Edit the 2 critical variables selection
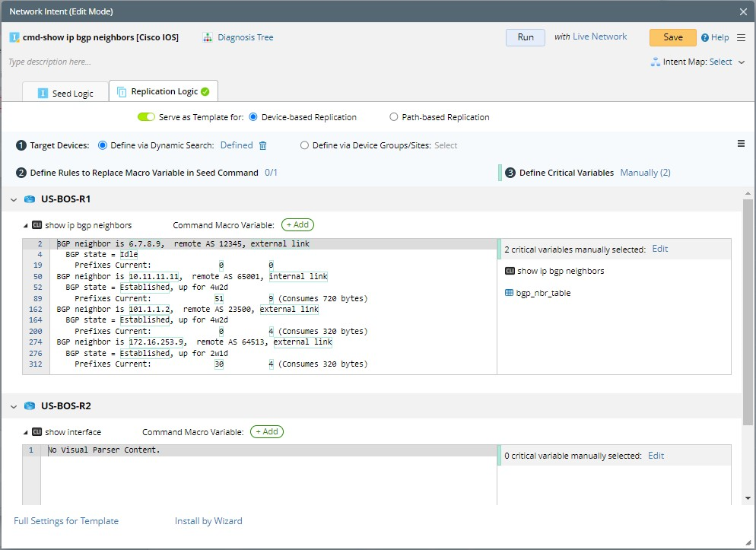 (x=659, y=249)
